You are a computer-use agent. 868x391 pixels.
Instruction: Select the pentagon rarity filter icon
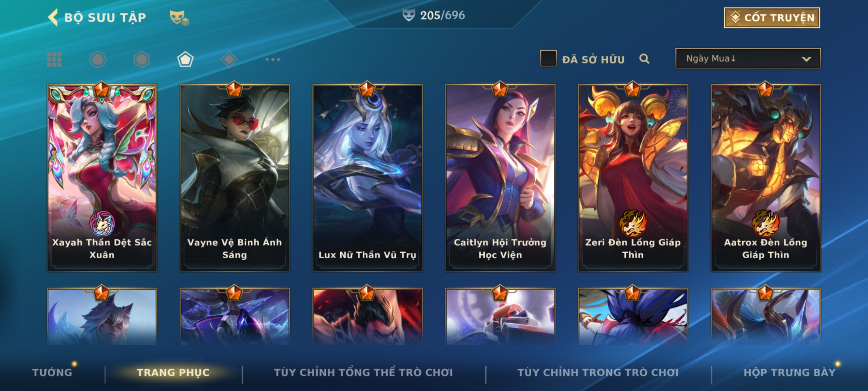pyautogui.click(x=185, y=59)
